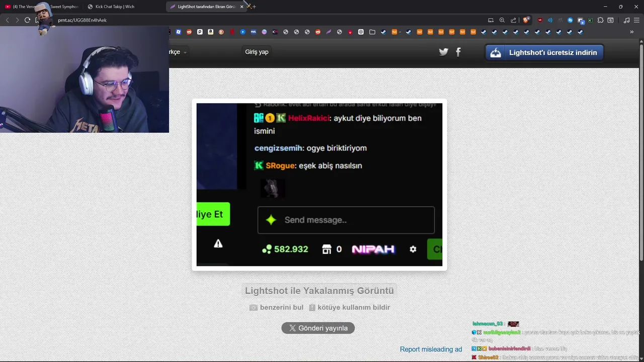The image size is (644, 362).
Task: Switch to The Verve YouTube tab
Action: 42,7
